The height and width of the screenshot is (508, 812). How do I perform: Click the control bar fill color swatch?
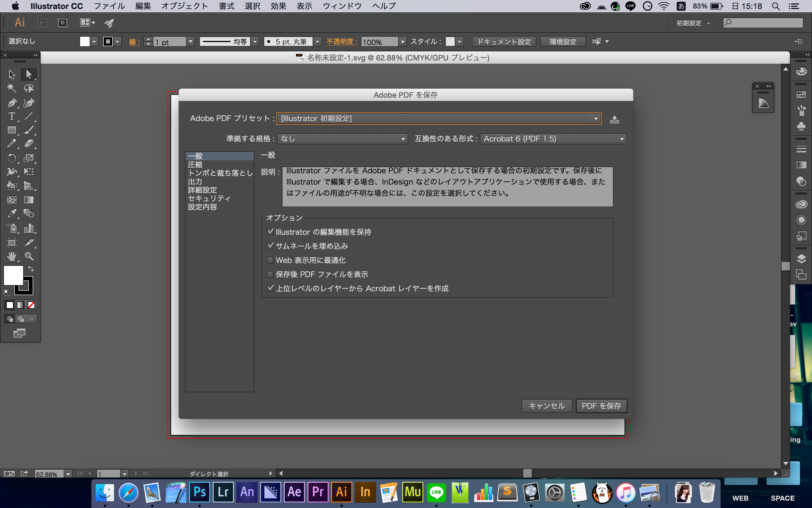(85, 42)
